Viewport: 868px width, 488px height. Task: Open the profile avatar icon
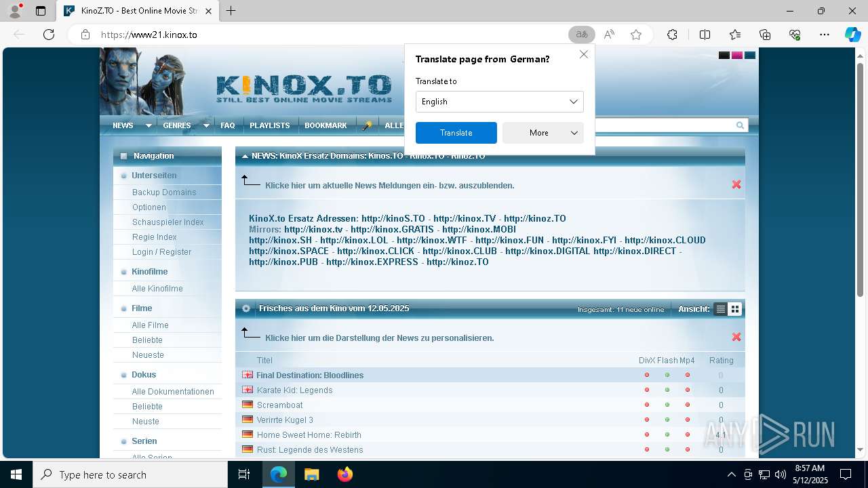point(15,11)
